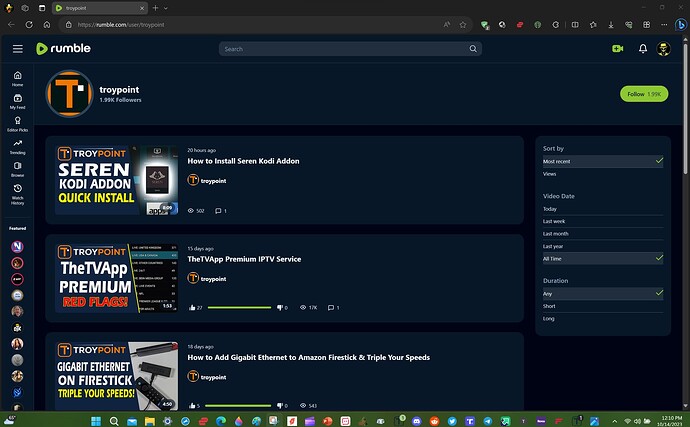Filter video date to Last year
The width and height of the screenshot is (690, 427).
tap(603, 247)
